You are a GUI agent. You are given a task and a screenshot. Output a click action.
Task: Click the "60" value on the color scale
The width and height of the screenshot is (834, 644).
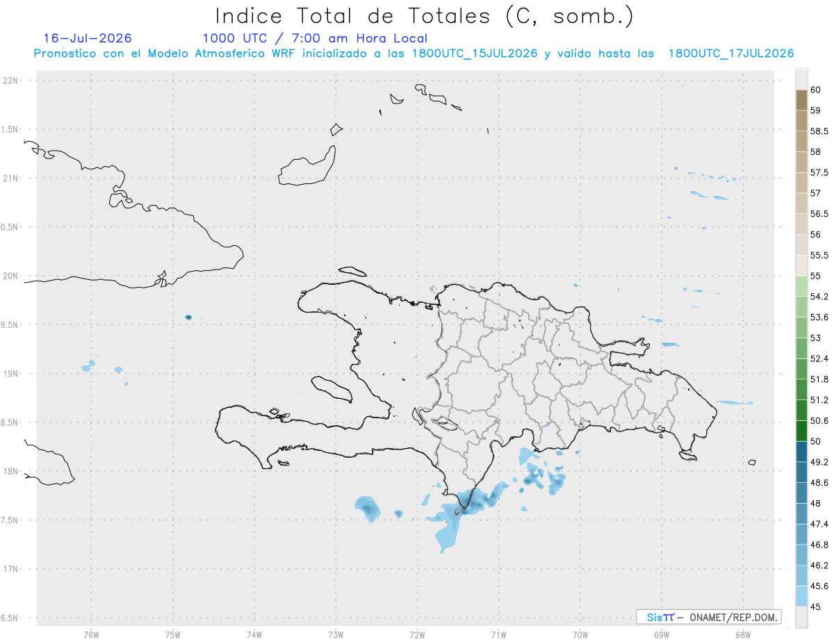tap(816, 90)
